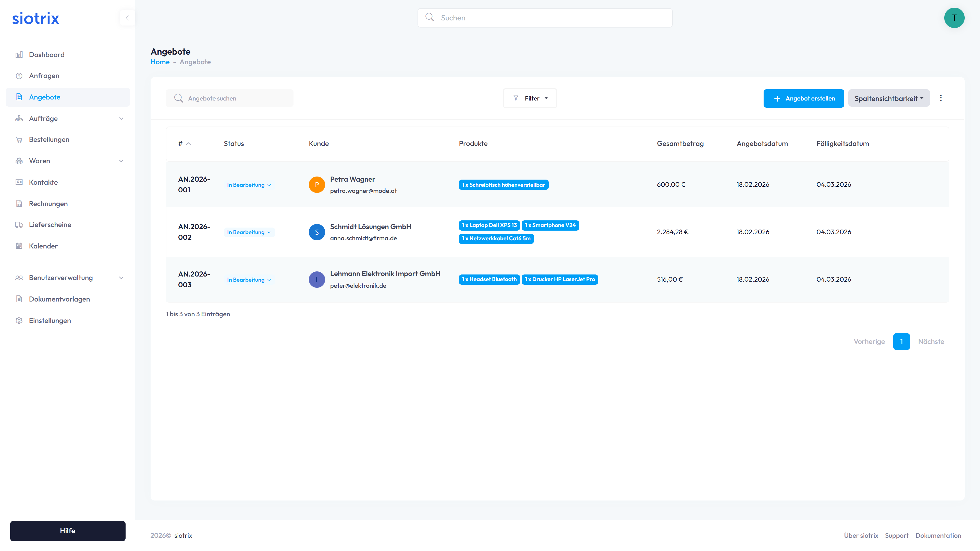Image resolution: width=980 pixels, height=551 pixels.
Task: Click the Dashboard chart icon in sidebar
Action: (x=19, y=55)
